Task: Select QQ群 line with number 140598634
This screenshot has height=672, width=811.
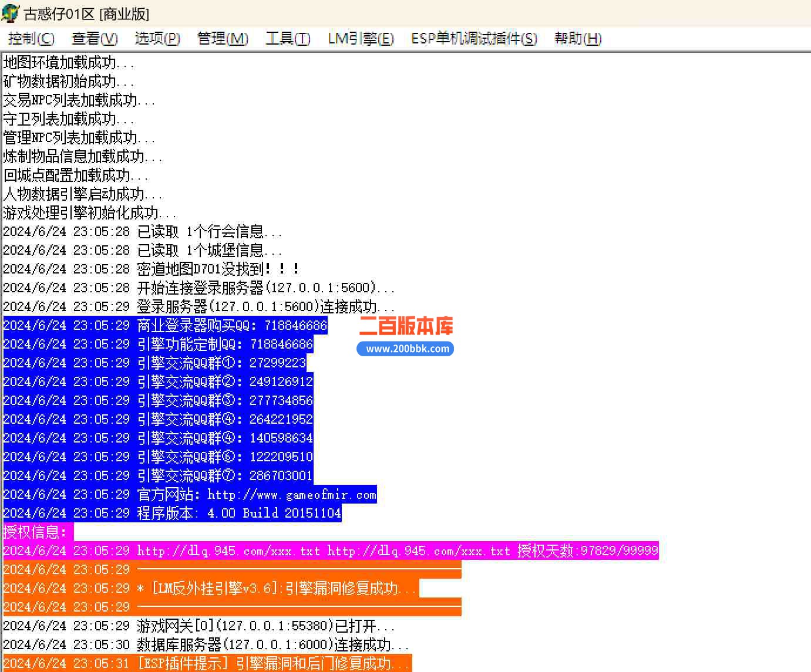Action: pos(158,438)
